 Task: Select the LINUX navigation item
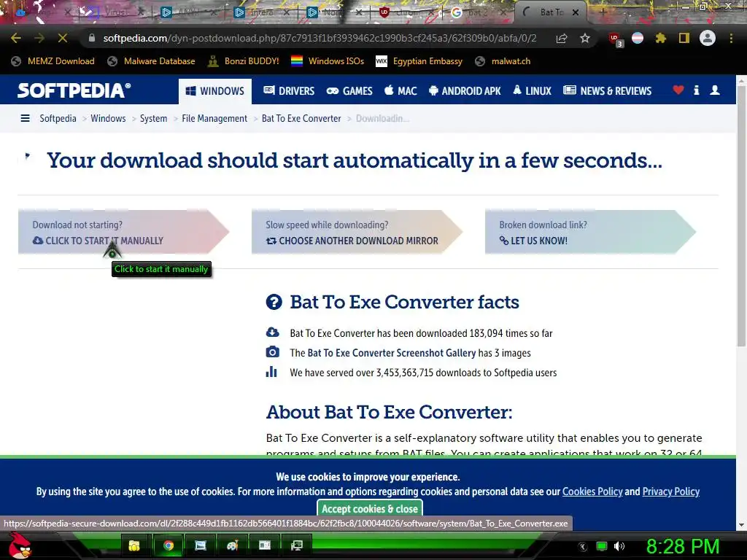coord(532,91)
